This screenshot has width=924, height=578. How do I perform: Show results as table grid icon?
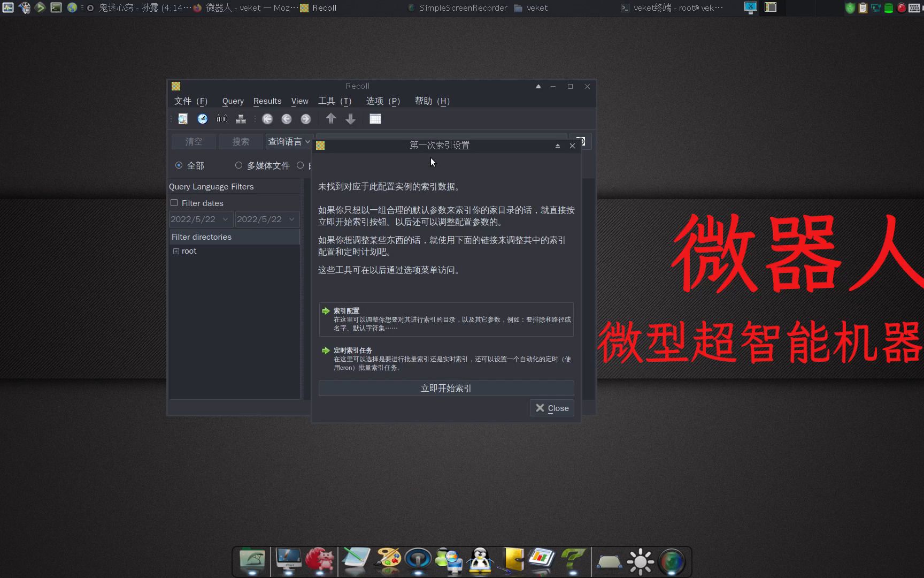click(375, 119)
